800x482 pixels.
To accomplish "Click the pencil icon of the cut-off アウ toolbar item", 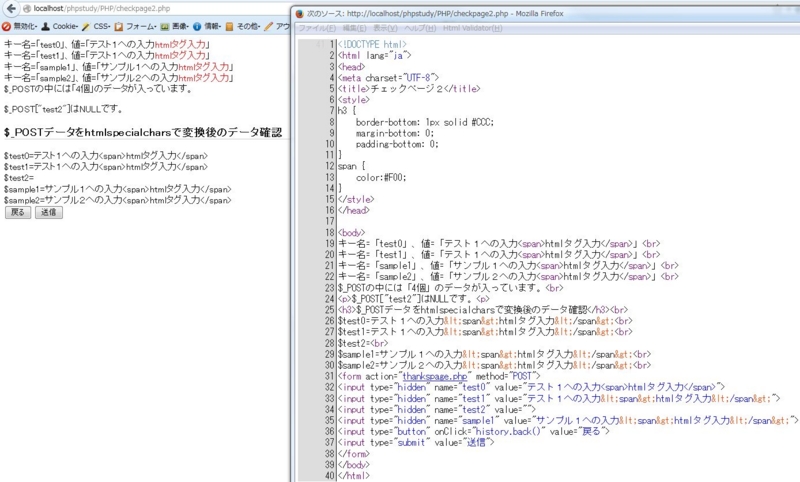I will (268, 26).
